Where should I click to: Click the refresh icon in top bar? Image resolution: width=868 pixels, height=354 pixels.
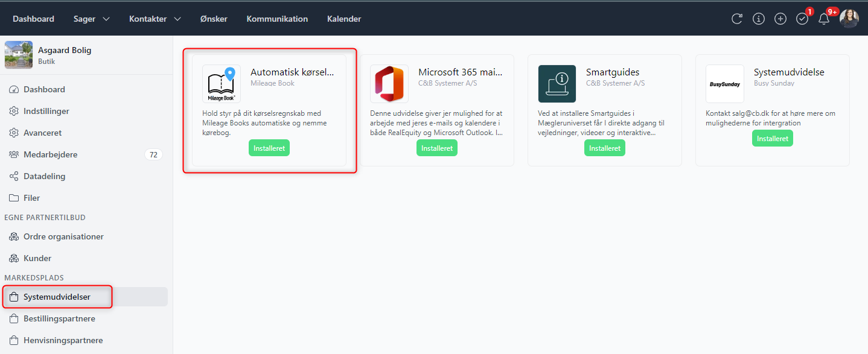click(737, 19)
